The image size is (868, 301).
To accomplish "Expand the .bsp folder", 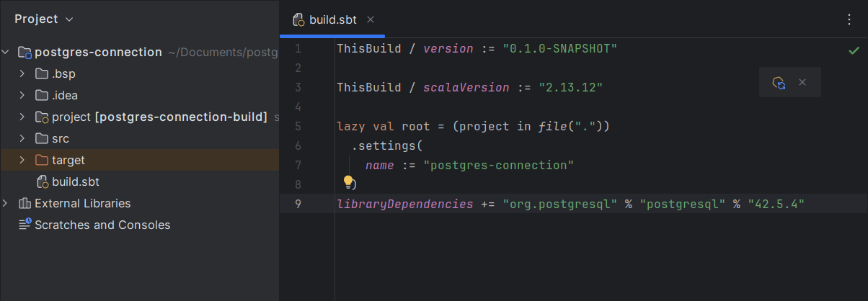I will pos(22,73).
